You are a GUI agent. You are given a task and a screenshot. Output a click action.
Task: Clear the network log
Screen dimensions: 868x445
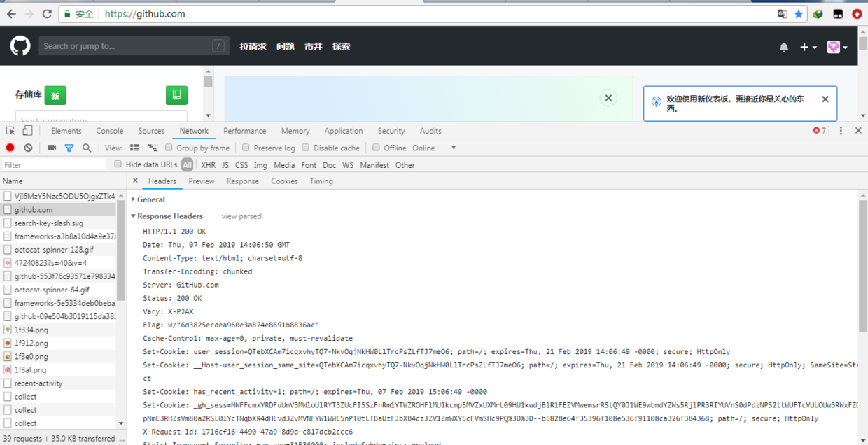[x=28, y=148]
